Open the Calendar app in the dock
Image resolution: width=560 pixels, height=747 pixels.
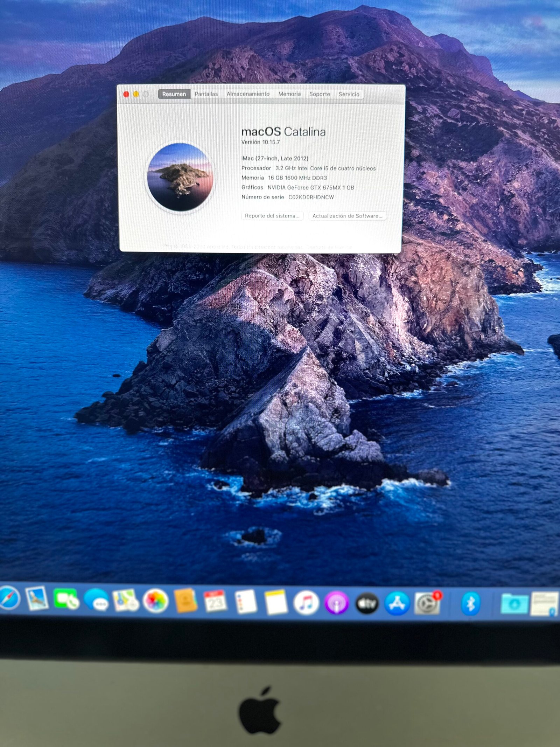point(215,601)
